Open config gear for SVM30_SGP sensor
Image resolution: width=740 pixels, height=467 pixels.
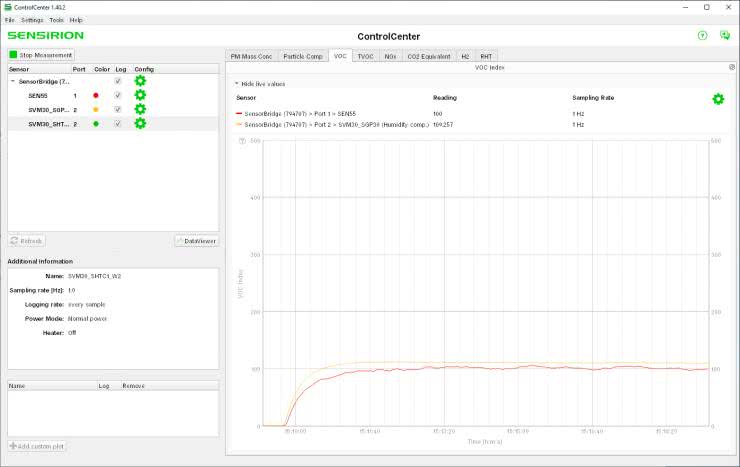140,109
